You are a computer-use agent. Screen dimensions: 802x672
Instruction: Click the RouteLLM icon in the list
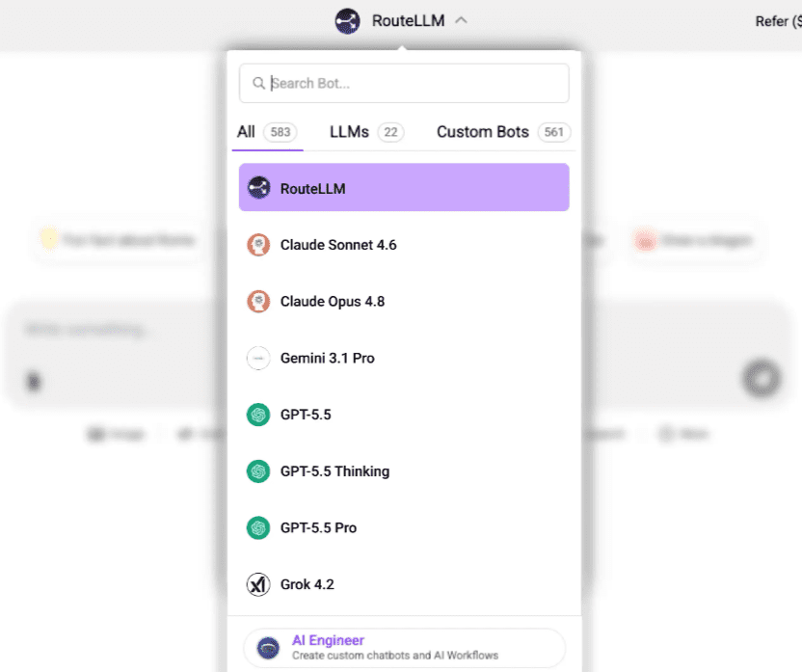coord(258,188)
